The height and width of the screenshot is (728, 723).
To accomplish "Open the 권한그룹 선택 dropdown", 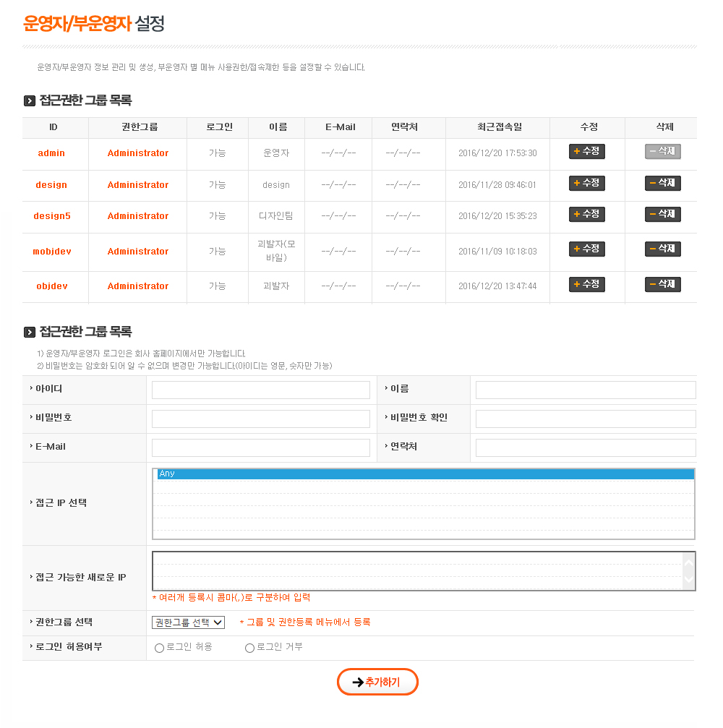I will [188, 622].
